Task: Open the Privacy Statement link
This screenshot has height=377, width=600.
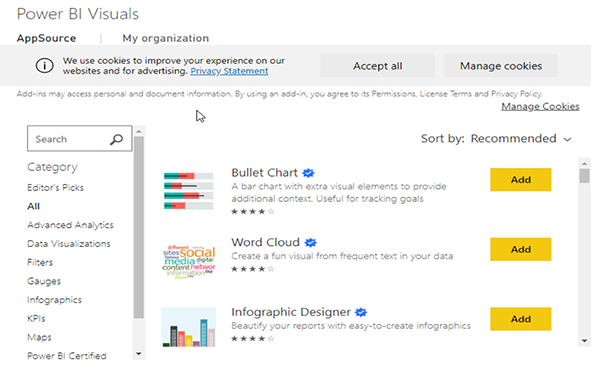Action: (x=229, y=71)
